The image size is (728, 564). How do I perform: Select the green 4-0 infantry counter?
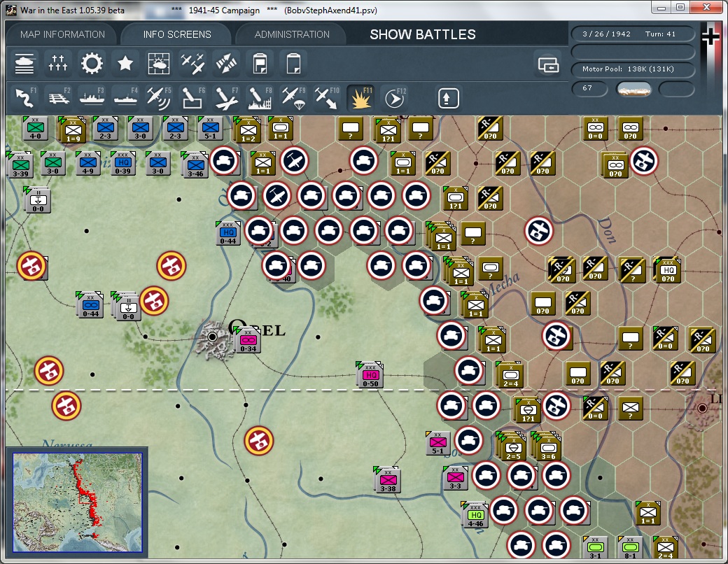pos(35,128)
